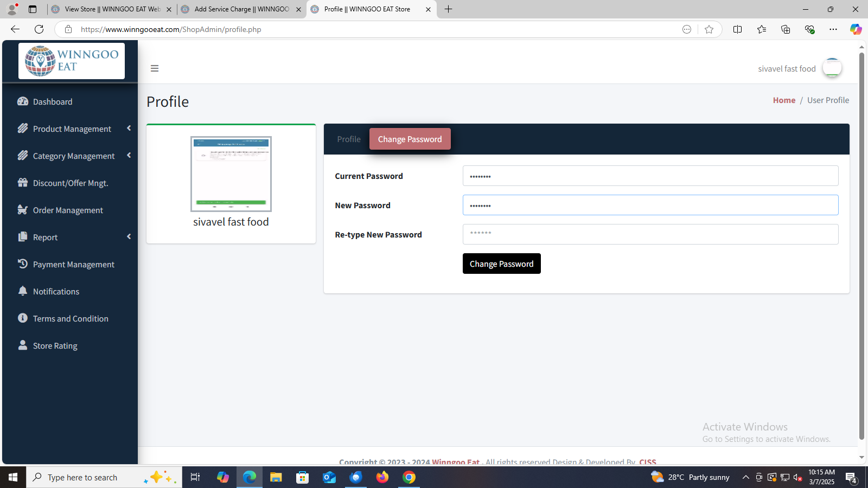The image size is (868, 488).
Task: Focus the Current Password input field
Action: coord(650,176)
